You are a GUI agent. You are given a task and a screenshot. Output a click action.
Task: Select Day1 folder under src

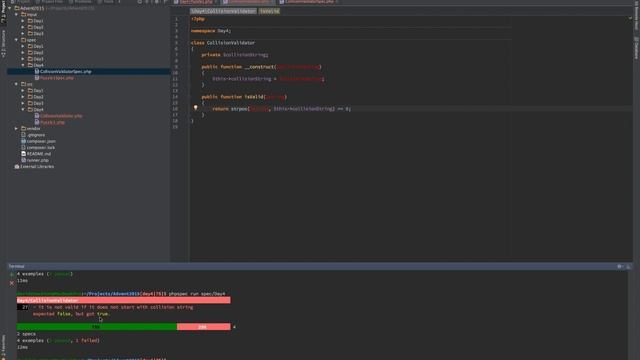pos(38,91)
